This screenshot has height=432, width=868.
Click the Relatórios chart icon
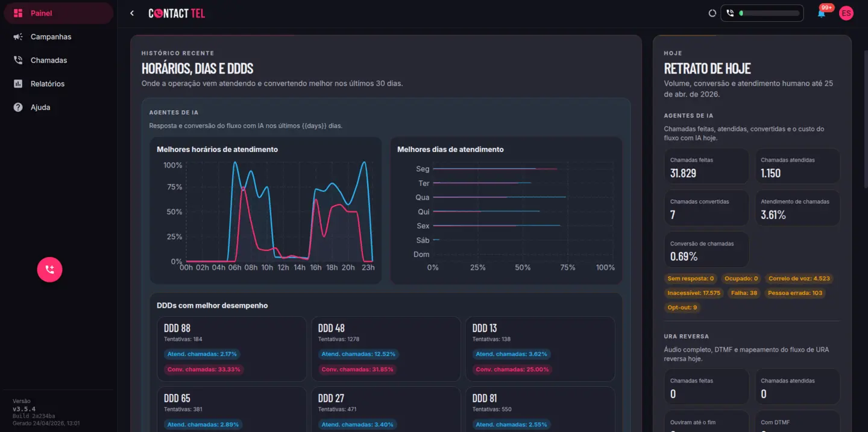pos(18,84)
